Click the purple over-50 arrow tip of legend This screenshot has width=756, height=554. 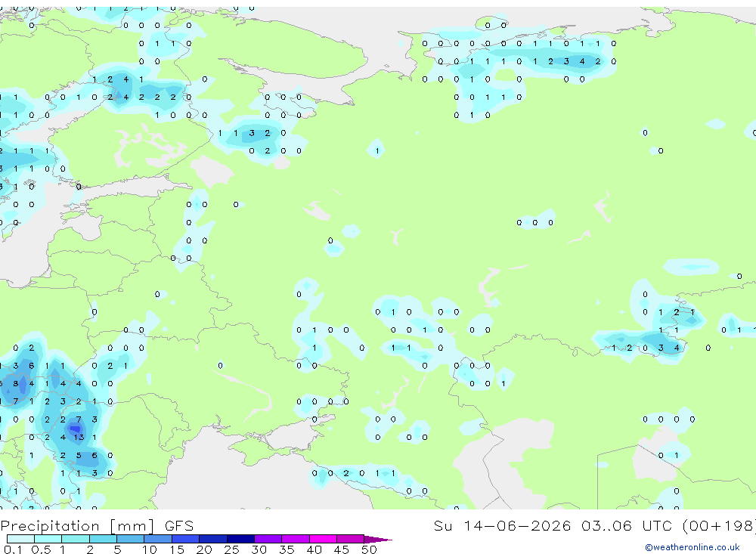point(378,540)
